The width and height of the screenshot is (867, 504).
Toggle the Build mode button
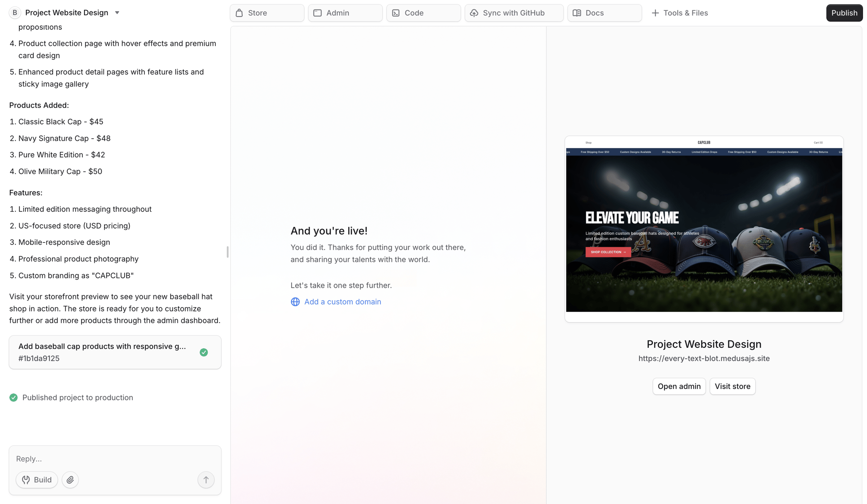click(37, 479)
